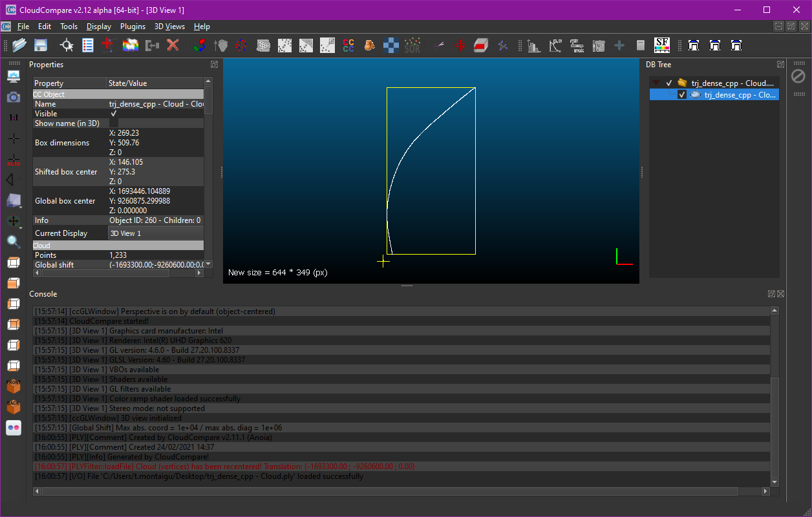The height and width of the screenshot is (517, 812).
Task: Open the red cross section box tool
Action: pyautogui.click(x=481, y=45)
